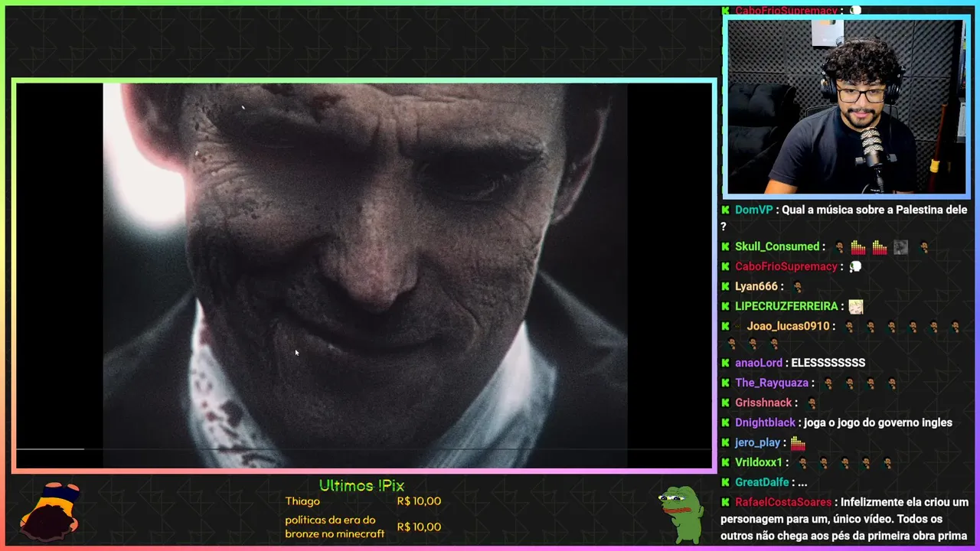
Task: Click the R$ 10,00 amount beside Thiago
Action: point(419,501)
